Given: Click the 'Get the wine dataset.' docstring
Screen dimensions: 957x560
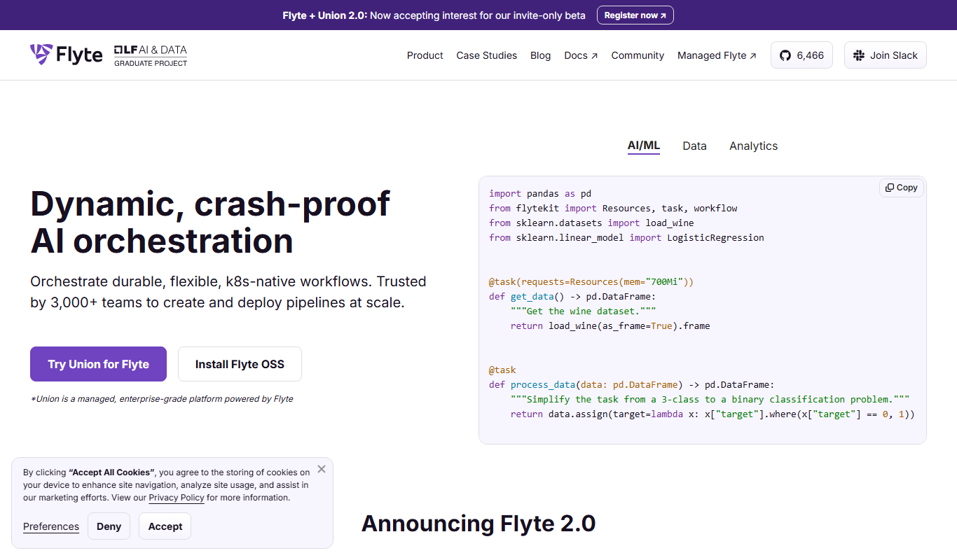Looking at the screenshot, I should 584,311.
